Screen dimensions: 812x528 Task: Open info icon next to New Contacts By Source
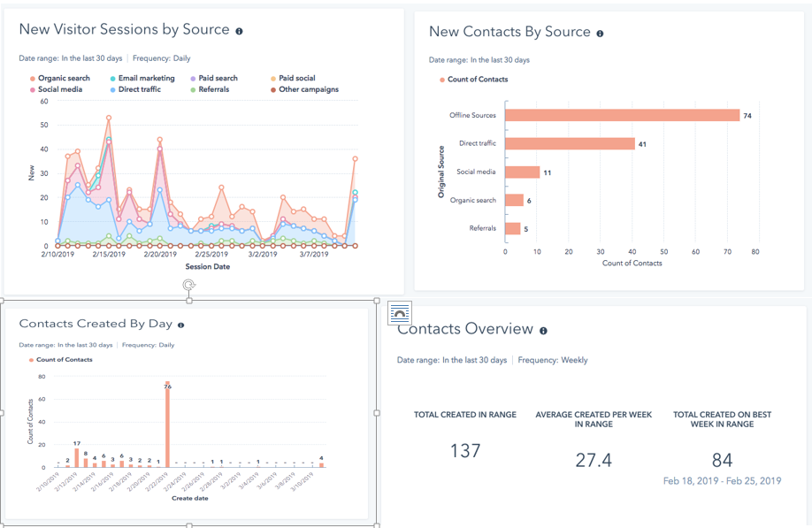pos(600,34)
